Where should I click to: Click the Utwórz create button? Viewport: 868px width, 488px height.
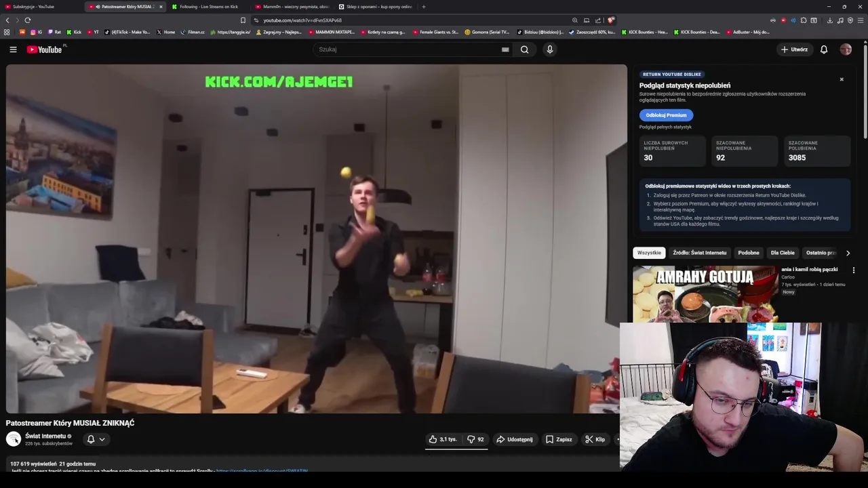pyautogui.click(x=794, y=49)
